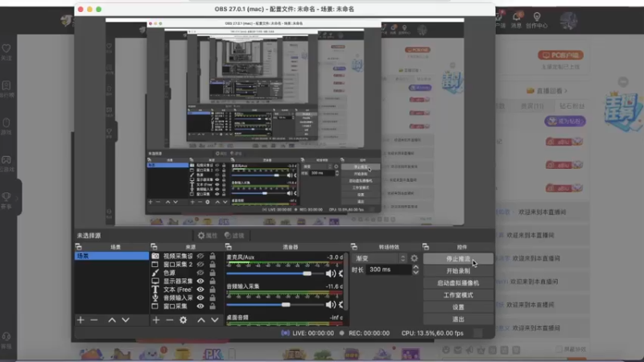Move the scene down in the Scenes panel
644x362 pixels.
(x=126, y=319)
